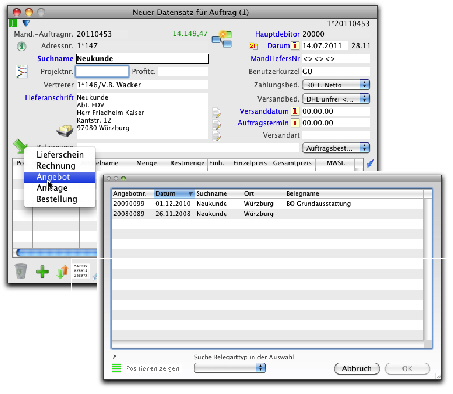
Task: Click the Suchname column header in the dialog
Action: coord(219,194)
